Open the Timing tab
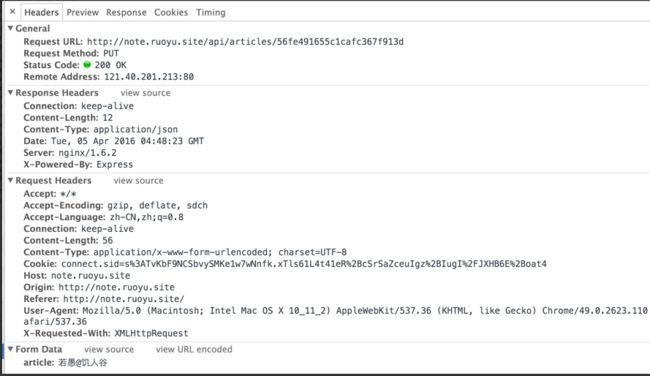 point(211,12)
